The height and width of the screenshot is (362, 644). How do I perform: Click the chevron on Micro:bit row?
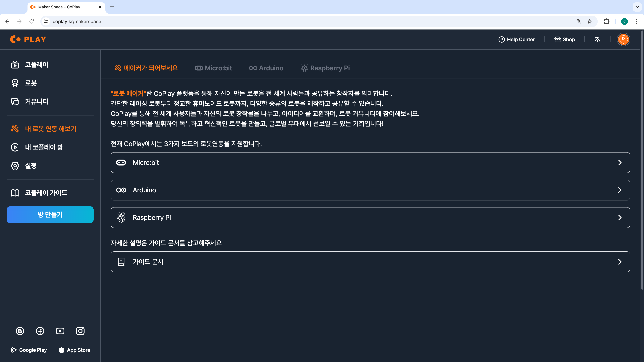[620, 163]
